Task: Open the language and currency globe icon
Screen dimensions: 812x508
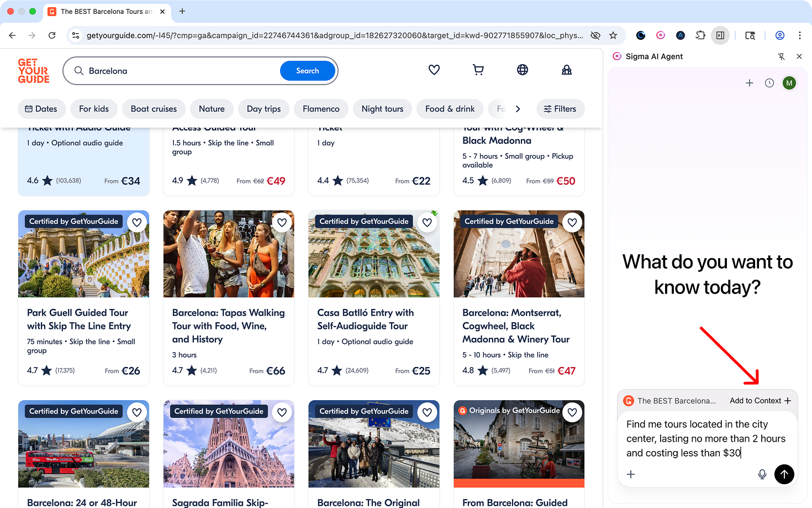Action: click(x=523, y=70)
